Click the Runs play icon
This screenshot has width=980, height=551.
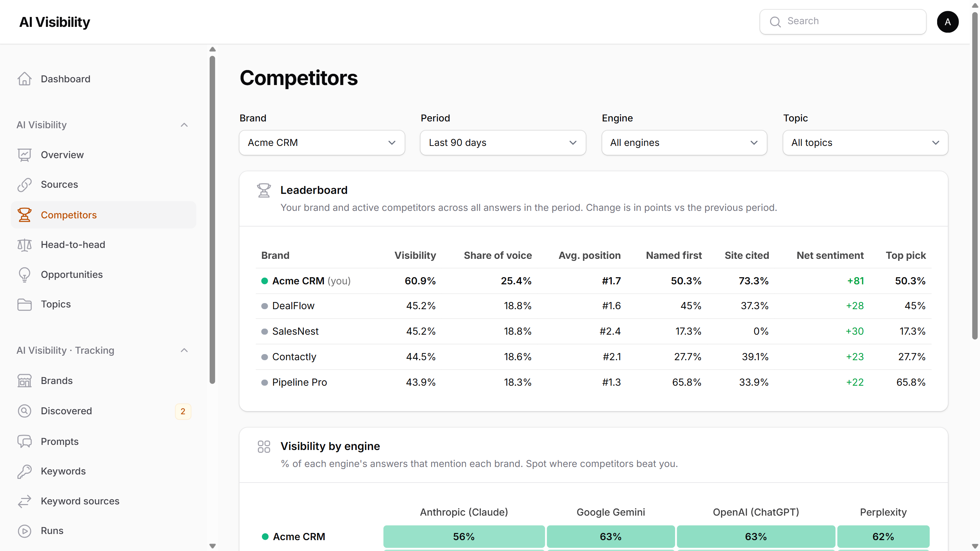coord(24,531)
